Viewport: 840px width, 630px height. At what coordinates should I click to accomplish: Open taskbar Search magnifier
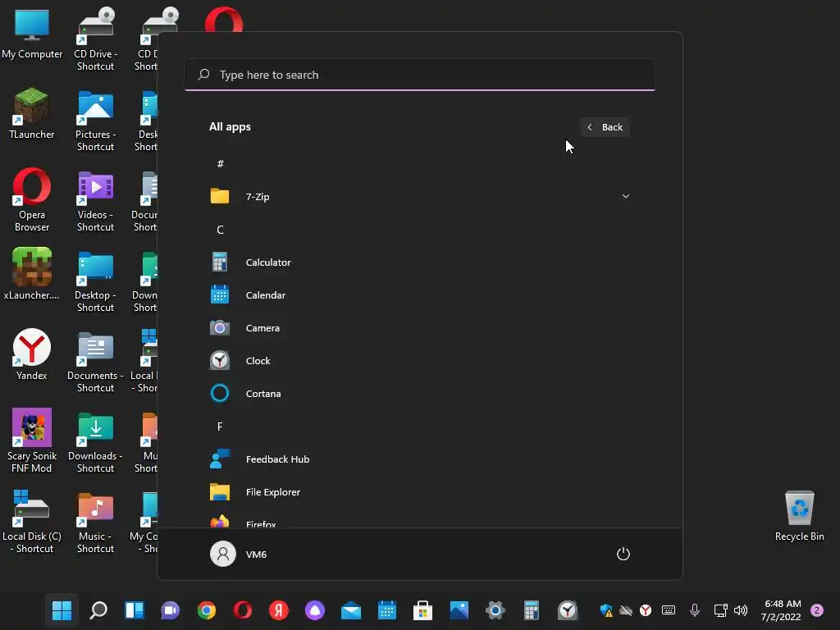tap(98, 610)
